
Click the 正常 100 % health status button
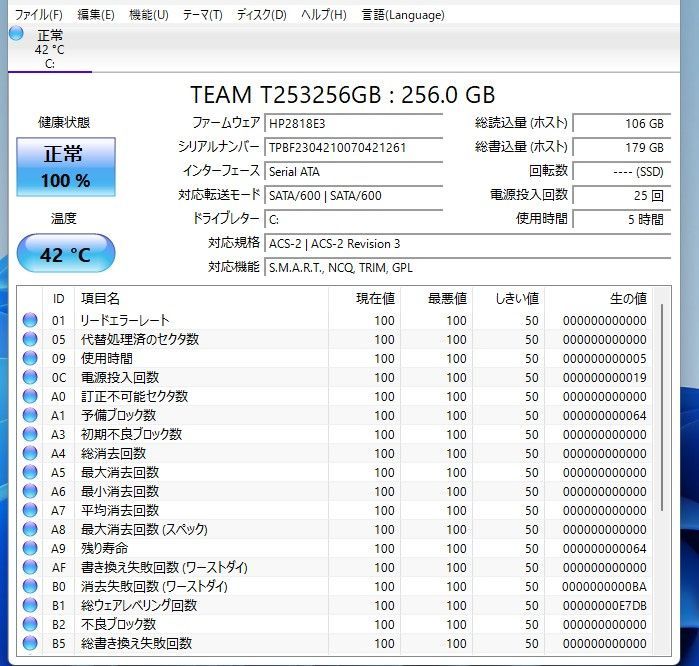click(66, 167)
